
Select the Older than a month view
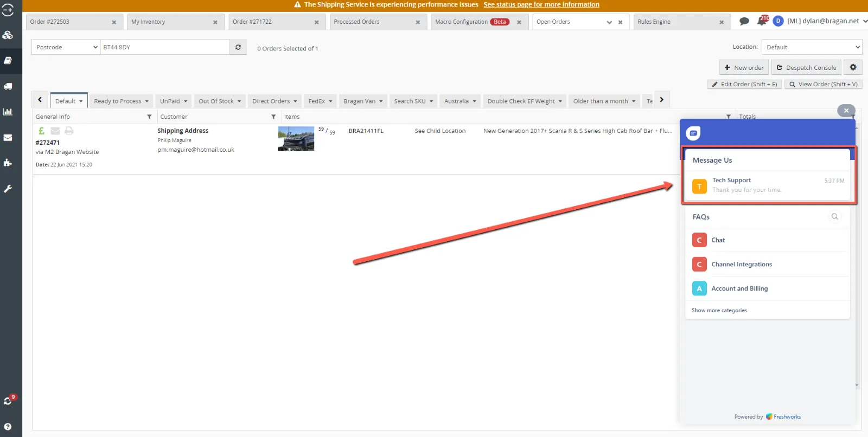pyautogui.click(x=604, y=101)
